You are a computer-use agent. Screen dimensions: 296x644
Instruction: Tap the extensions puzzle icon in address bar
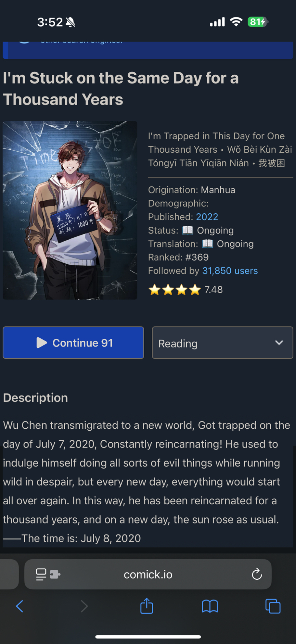point(55,574)
